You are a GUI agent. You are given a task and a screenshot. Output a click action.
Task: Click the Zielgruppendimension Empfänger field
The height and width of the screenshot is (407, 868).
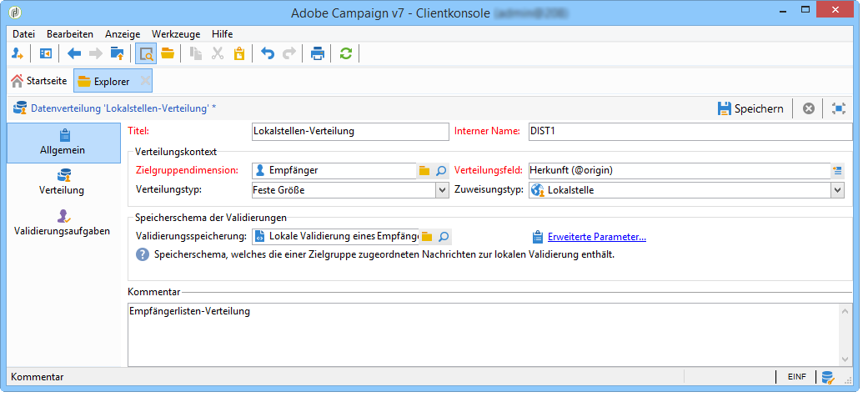coord(334,171)
